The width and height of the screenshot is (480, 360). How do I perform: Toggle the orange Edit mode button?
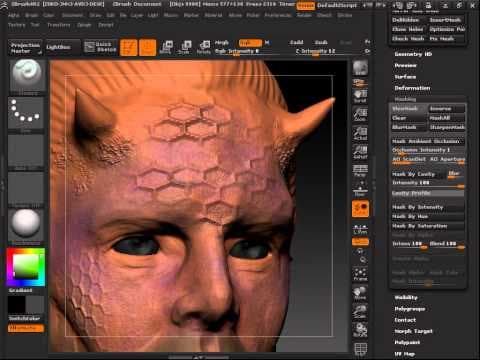(x=128, y=48)
